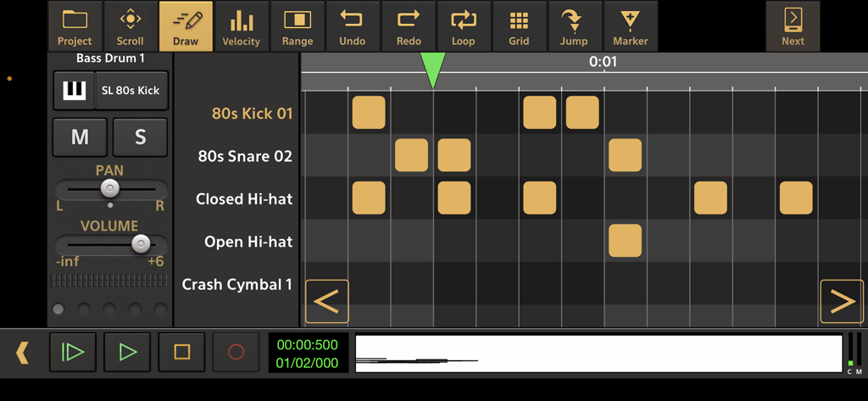
Task: Click the time position display 00:00:500
Action: coord(307,345)
